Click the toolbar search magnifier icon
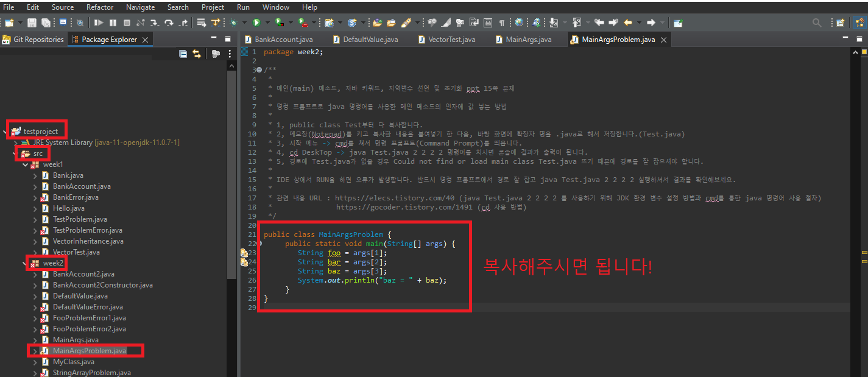The image size is (868, 377). 817,23
